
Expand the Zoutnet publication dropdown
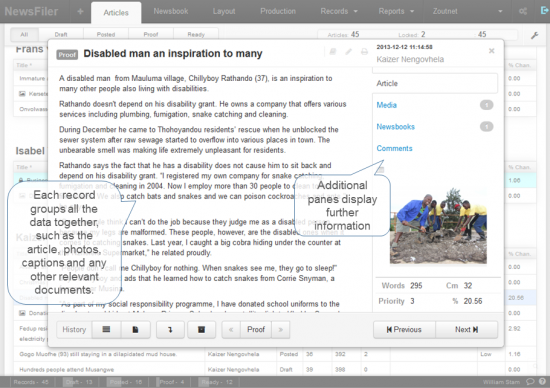(468, 11)
